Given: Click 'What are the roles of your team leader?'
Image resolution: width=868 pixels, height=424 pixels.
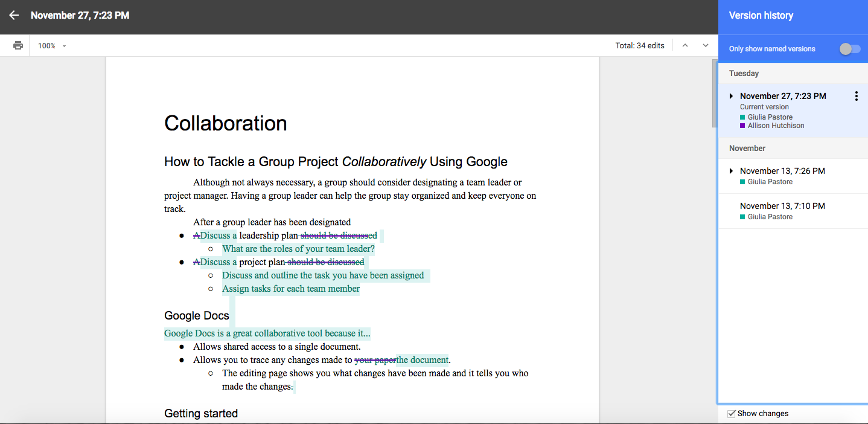Looking at the screenshot, I should 298,249.
